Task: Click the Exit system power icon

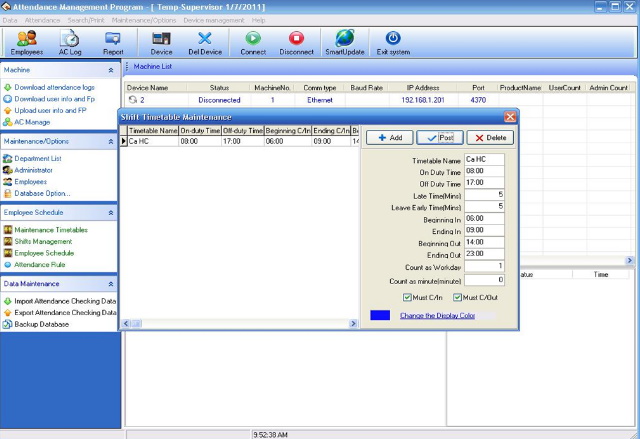Action: 393,38
